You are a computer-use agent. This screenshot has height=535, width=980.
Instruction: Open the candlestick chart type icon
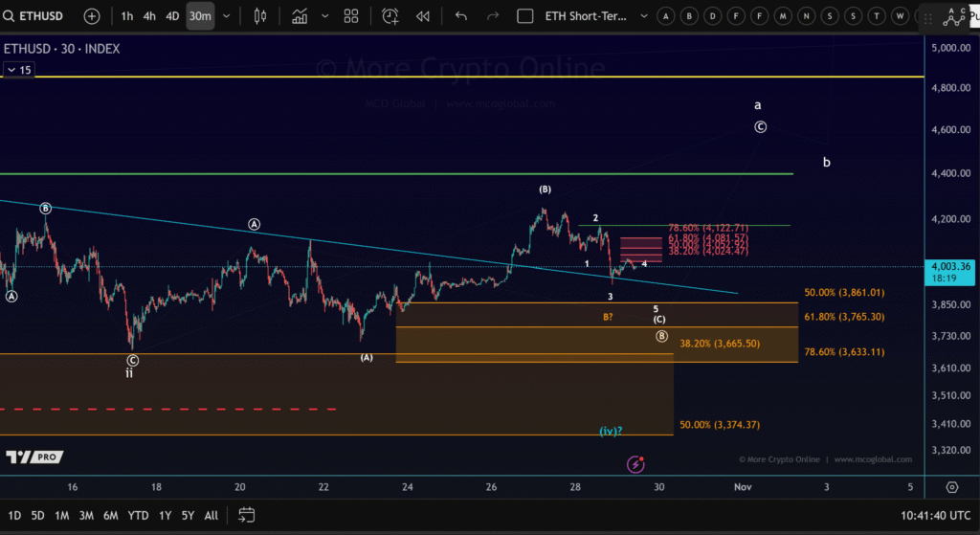[x=260, y=16]
